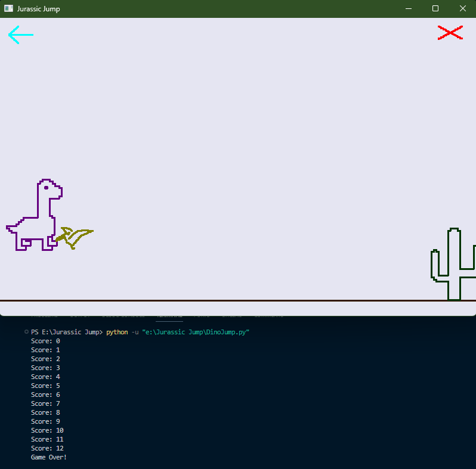Maximize the Jurassic Jump window
Screen dimensions: 476x469
click(x=435, y=8)
